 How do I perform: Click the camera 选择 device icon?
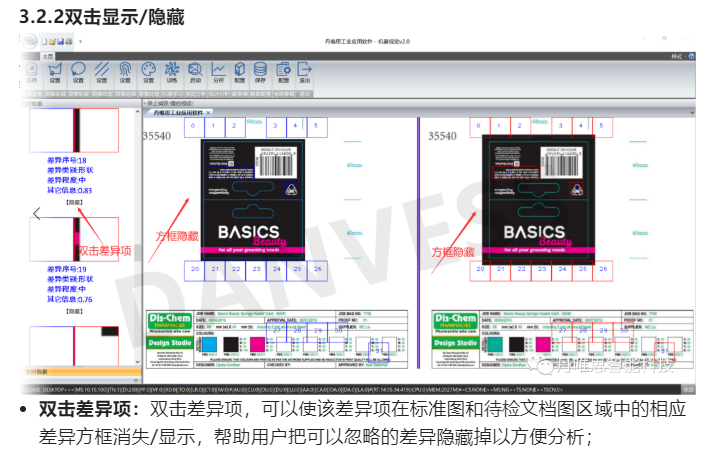[x=32, y=72]
